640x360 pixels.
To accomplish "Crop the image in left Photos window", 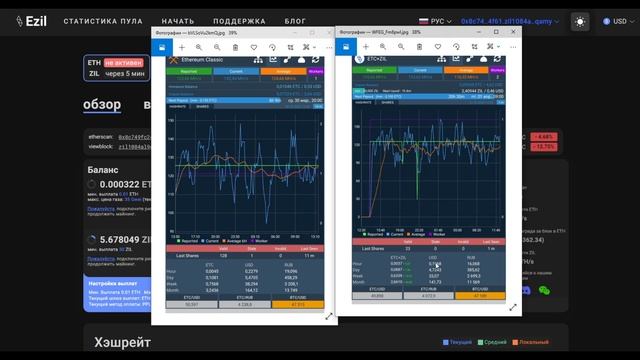I will 290,47.
